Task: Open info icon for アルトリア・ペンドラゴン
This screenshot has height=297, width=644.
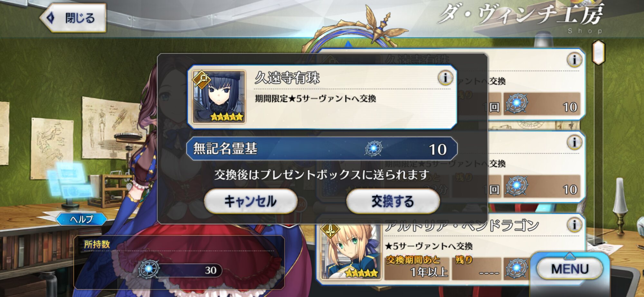Action: click(x=574, y=225)
